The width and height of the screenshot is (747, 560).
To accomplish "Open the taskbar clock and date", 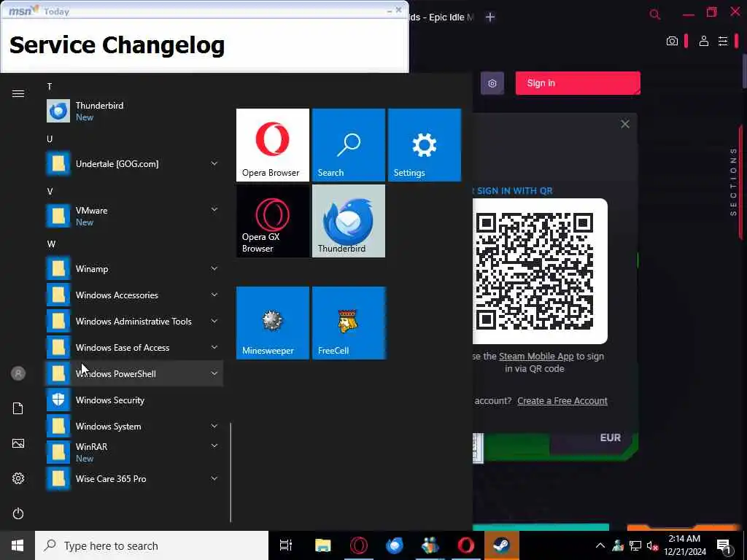I will coord(684,545).
